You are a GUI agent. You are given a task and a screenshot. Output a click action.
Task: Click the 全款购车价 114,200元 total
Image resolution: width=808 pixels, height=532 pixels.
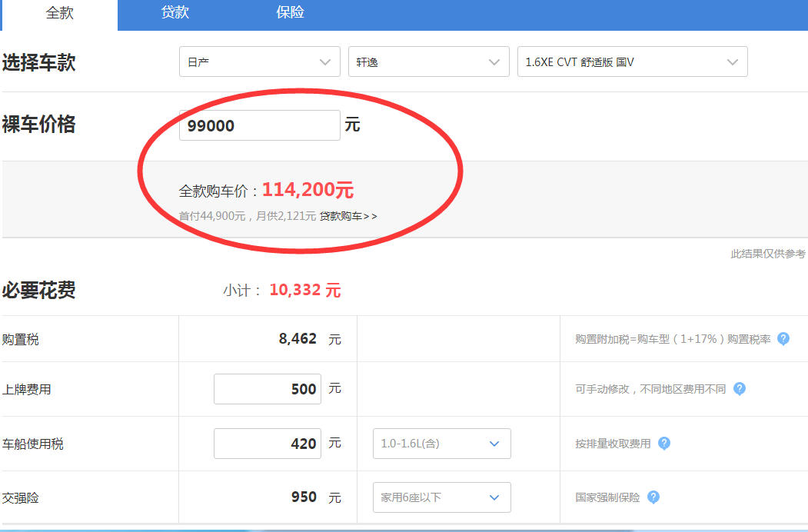[308, 190]
